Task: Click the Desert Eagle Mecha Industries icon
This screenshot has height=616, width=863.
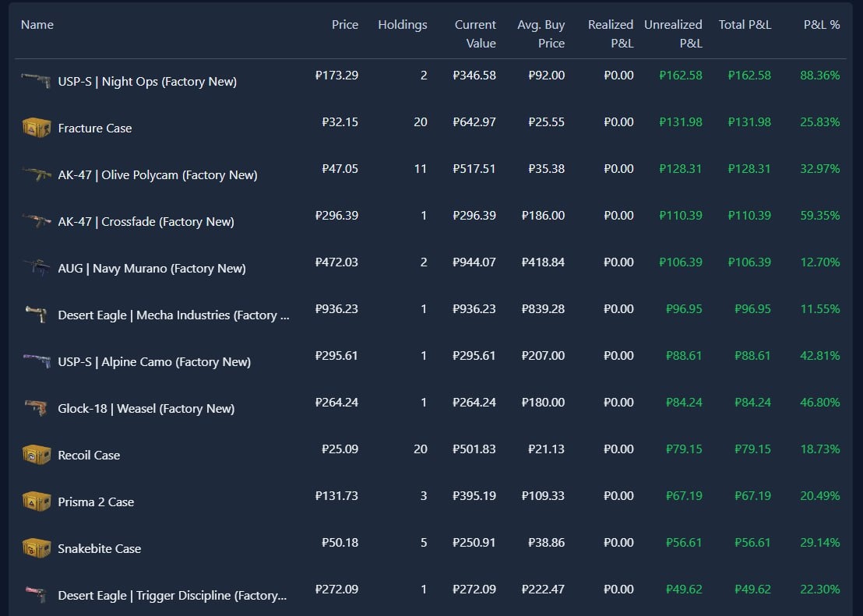Action: click(x=37, y=315)
